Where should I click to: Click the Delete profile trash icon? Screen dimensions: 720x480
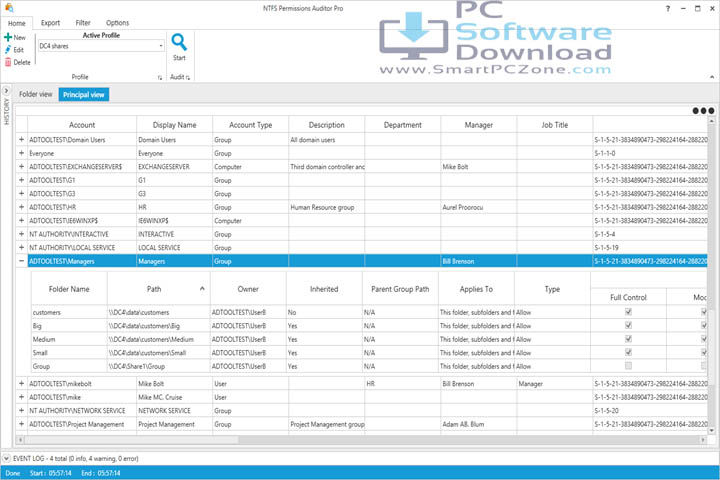point(8,62)
